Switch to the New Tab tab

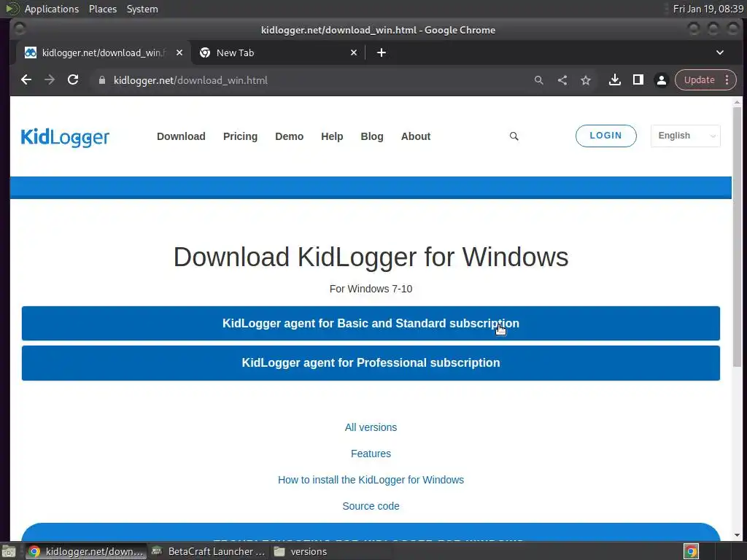pyautogui.click(x=277, y=52)
